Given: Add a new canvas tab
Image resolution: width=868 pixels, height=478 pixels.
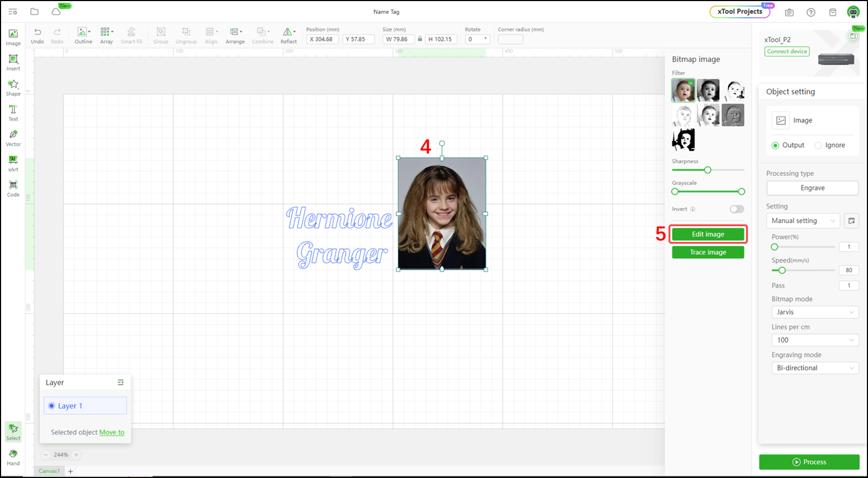Looking at the screenshot, I should click(x=70, y=472).
